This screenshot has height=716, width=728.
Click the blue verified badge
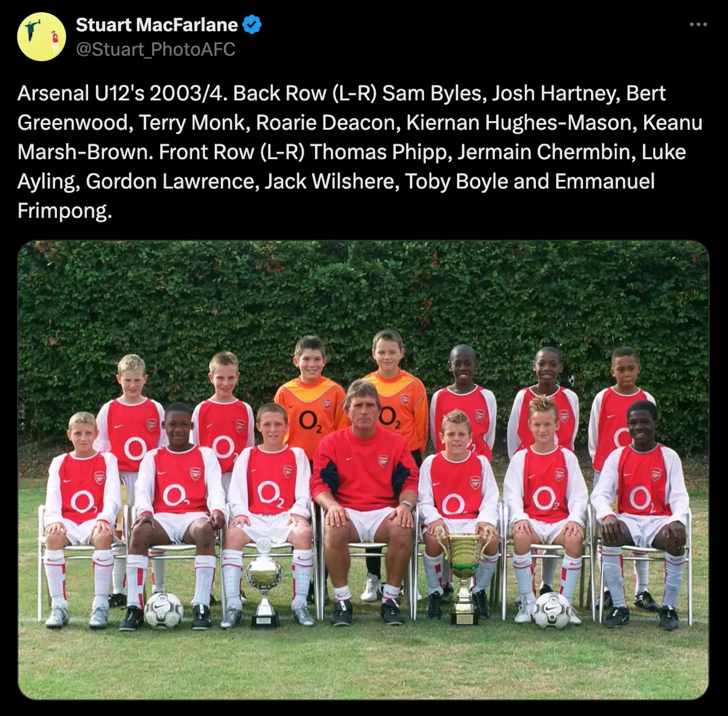tap(252, 24)
